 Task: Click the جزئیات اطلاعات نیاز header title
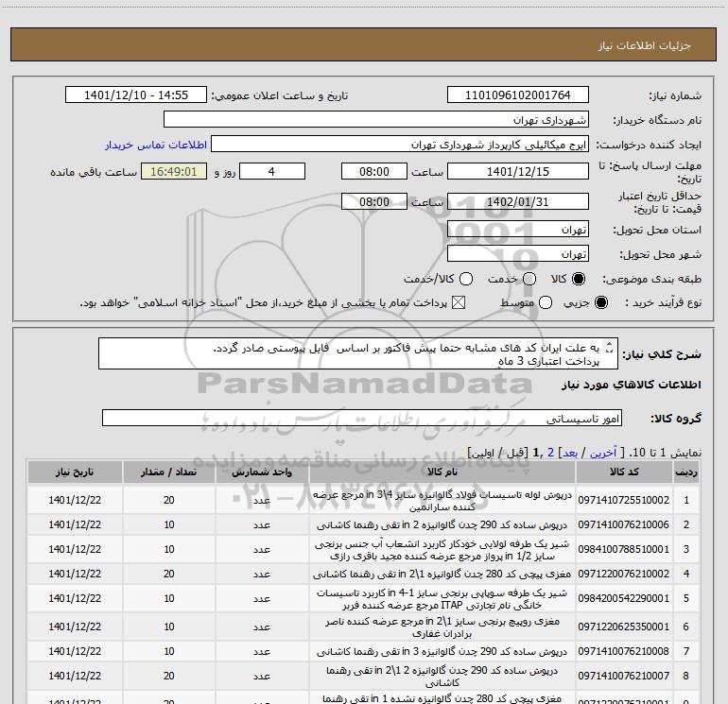pos(644,45)
